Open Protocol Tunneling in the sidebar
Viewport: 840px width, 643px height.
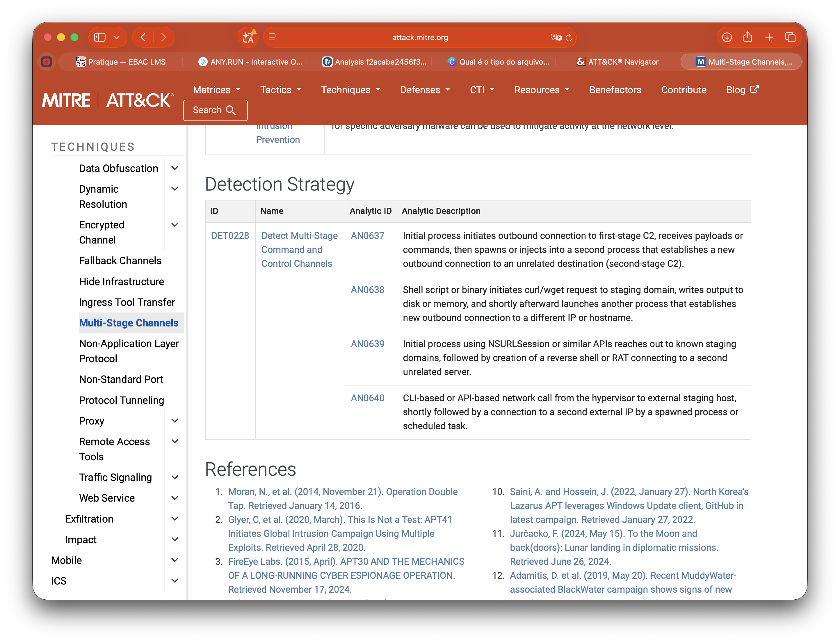click(122, 400)
